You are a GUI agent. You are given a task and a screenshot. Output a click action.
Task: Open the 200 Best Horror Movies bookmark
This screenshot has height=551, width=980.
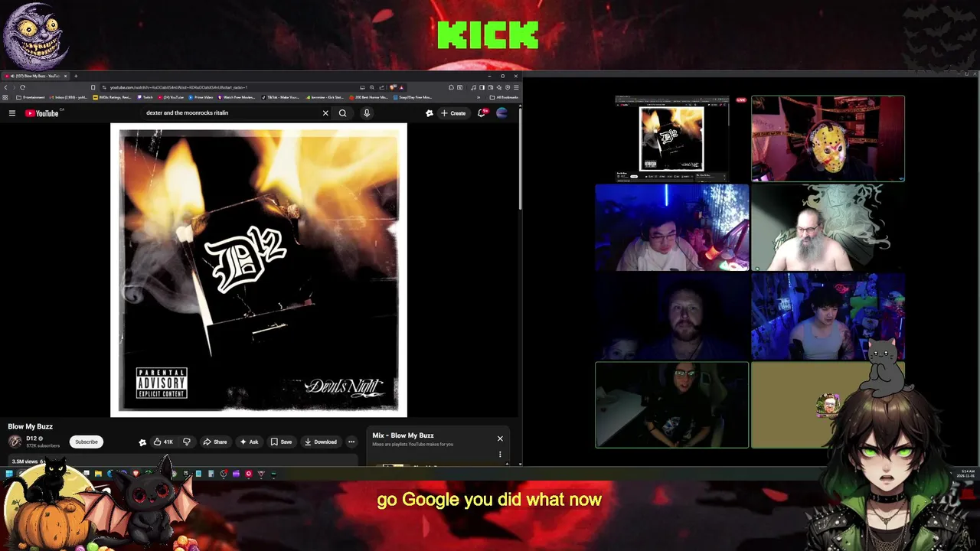[368, 97]
